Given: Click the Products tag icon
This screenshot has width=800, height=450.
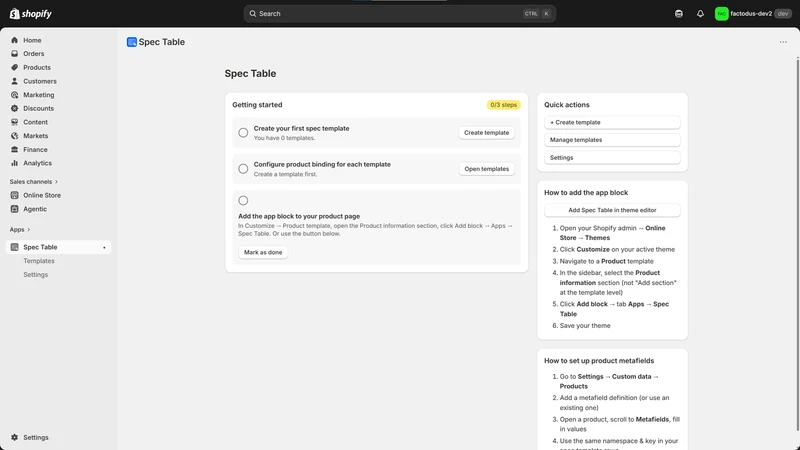Looking at the screenshot, I should [x=14, y=67].
